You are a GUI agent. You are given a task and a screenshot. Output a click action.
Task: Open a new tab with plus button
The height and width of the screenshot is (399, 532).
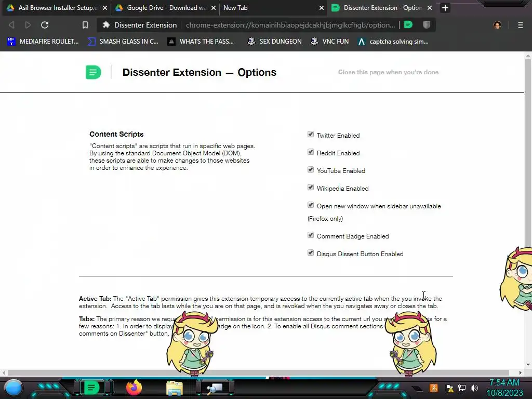pyautogui.click(x=445, y=8)
